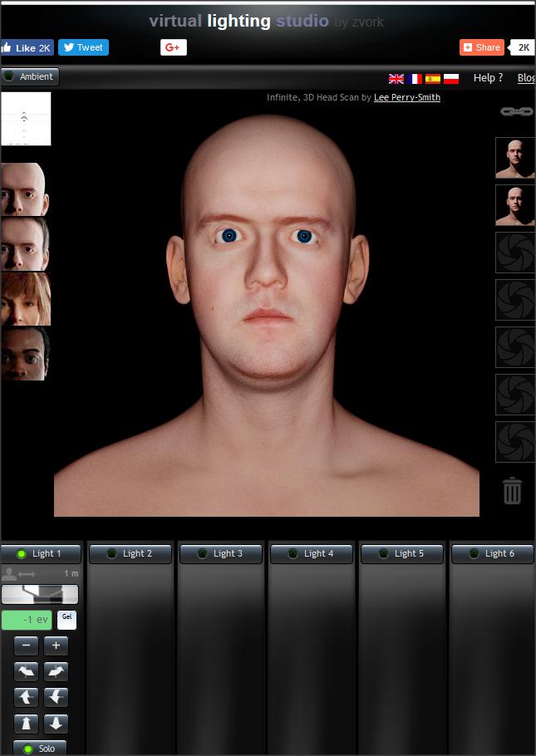Activate Light 4
This screenshot has width=536, height=756.
tap(311, 553)
